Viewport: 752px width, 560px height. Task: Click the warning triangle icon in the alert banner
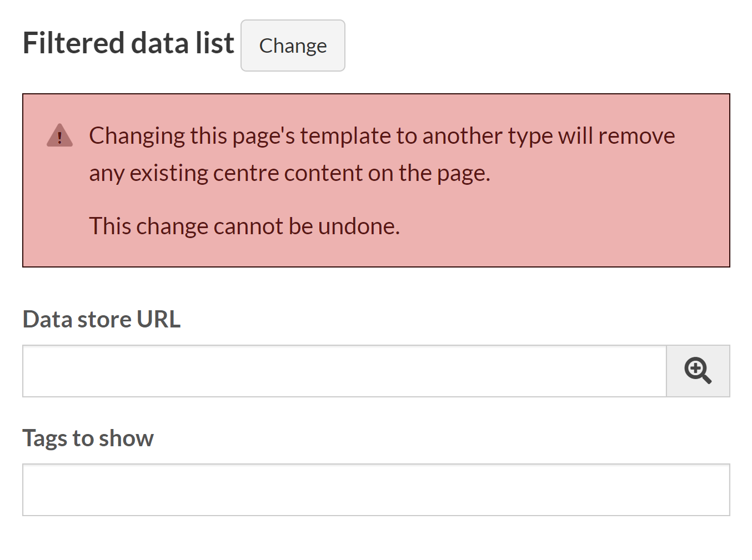click(x=59, y=136)
